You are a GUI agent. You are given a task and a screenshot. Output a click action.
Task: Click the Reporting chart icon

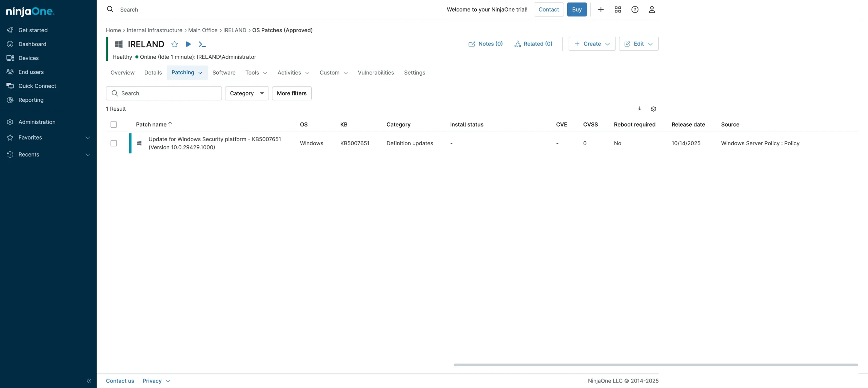coord(10,100)
